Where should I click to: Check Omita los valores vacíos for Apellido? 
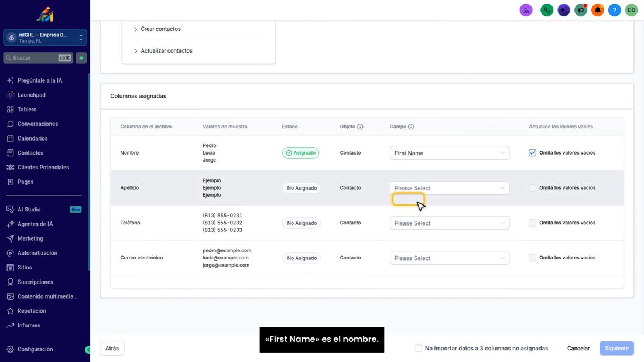pos(532,188)
